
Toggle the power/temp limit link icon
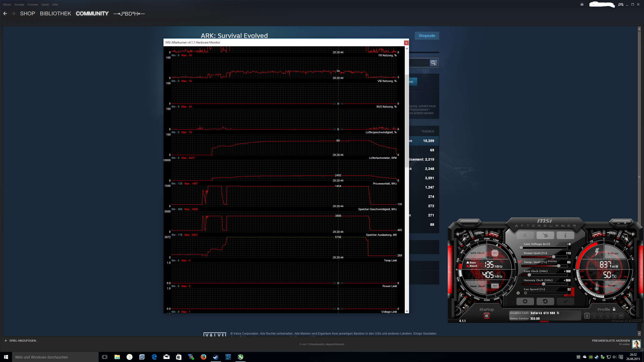point(520,261)
